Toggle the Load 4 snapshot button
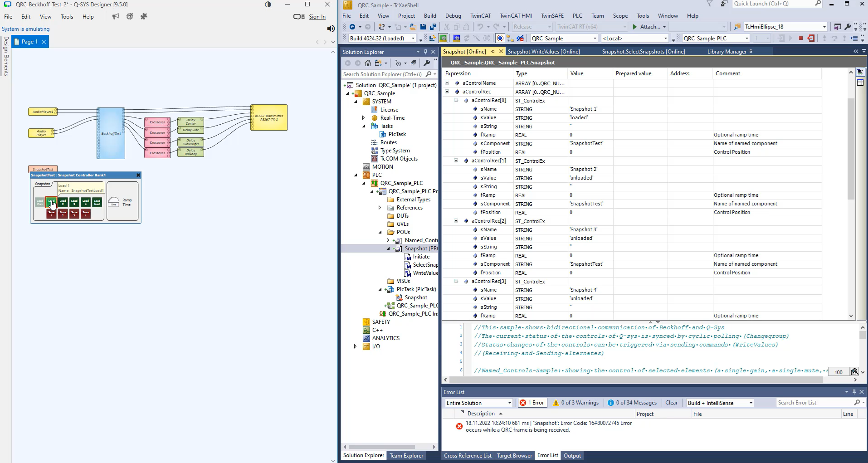Viewport: 868px width, 463px height. coord(86,202)
